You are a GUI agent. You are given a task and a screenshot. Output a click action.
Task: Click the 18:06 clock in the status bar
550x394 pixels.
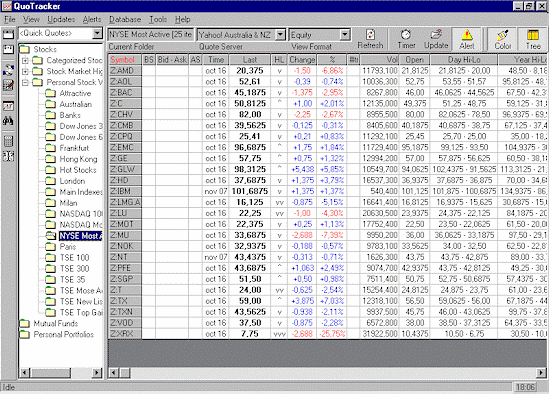(525, 387)
